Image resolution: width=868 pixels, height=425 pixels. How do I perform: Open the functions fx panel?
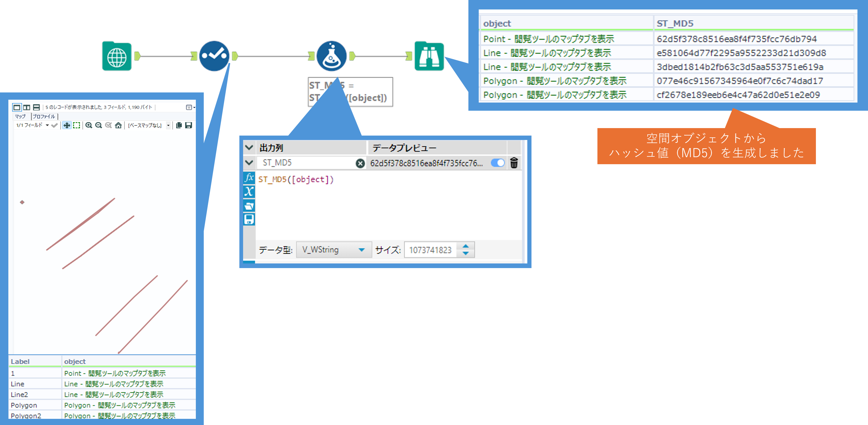pos(249,177)
